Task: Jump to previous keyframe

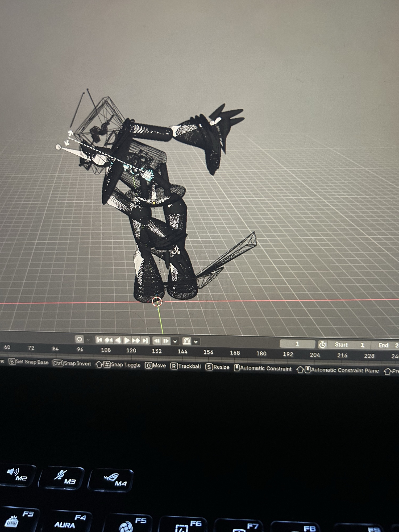Action: pyautogui.click(x=108, y=340)
